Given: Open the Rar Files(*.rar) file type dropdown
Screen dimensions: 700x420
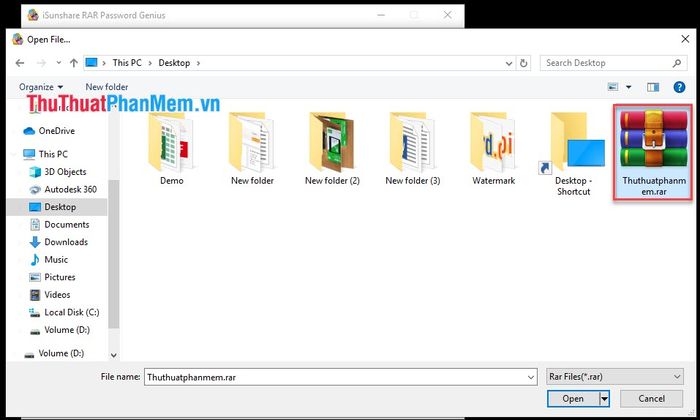Looking at the screenshot, I should 615,377.
